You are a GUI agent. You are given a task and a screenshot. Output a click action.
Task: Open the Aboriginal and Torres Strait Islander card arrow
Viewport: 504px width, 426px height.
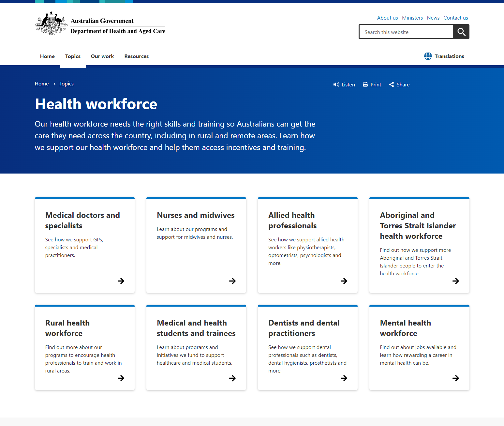(x=455, y=281)
